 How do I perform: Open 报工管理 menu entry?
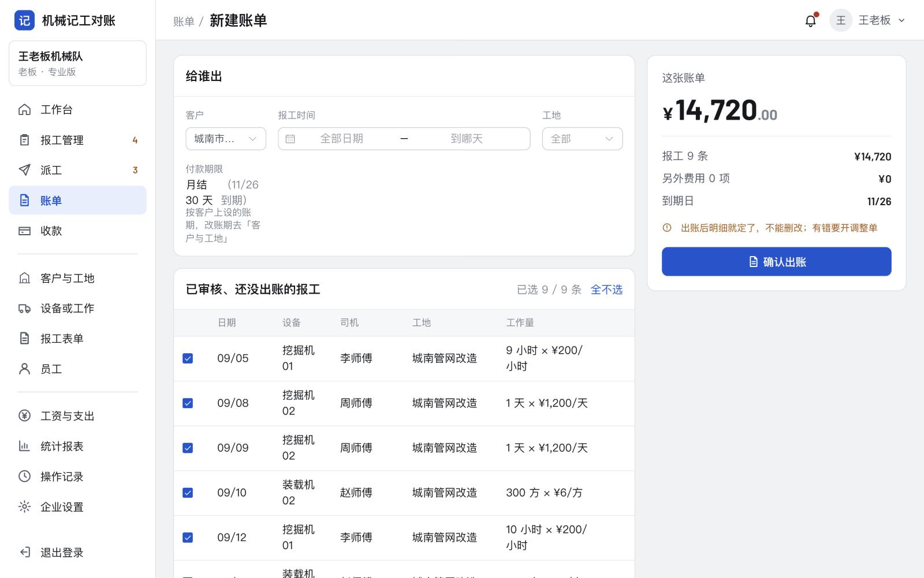(x=77, y=140)
